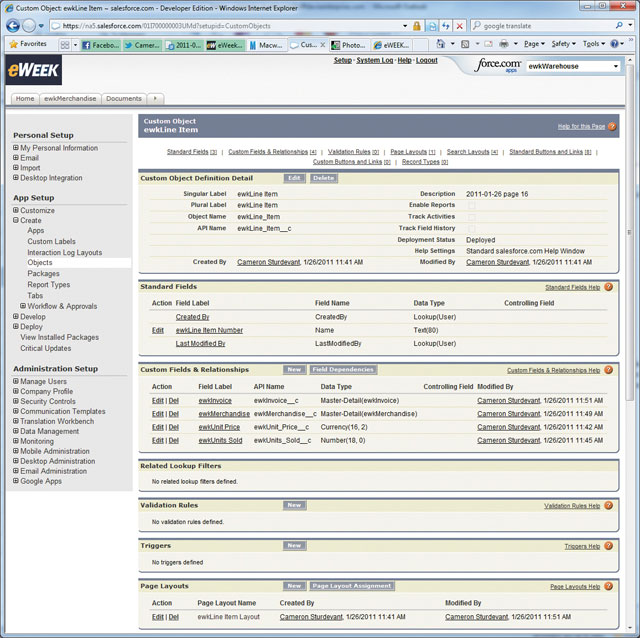Open the Safety menu

563,44
